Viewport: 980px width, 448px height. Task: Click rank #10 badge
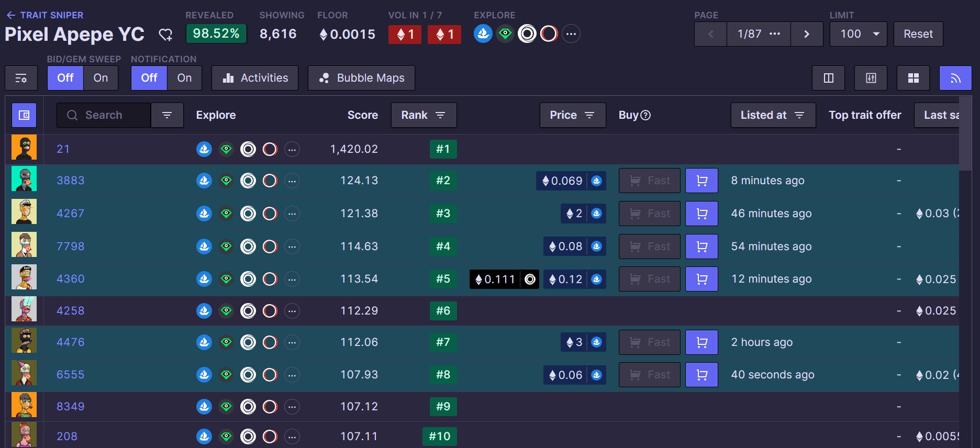pyautogui.click(x=439, y=436)
